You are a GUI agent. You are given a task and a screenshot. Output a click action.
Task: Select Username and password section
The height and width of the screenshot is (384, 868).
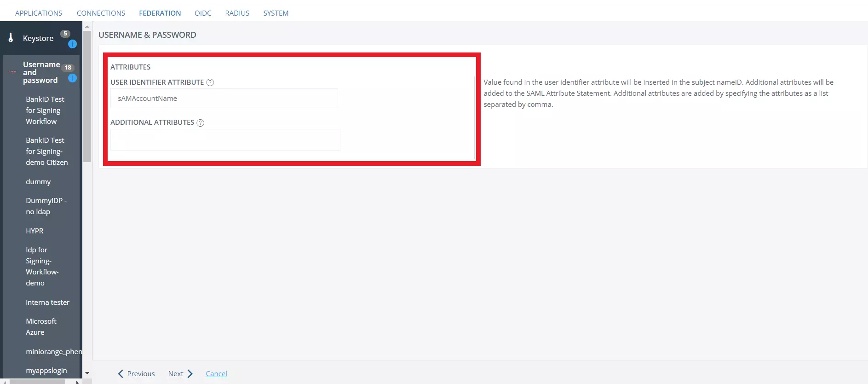click(x=41, y=72)
